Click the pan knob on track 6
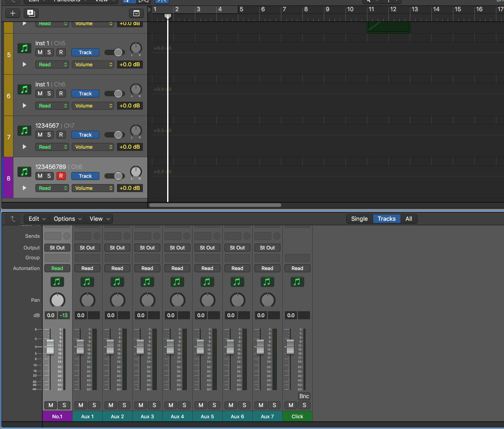The image size is (504, 429). point(136,89)
